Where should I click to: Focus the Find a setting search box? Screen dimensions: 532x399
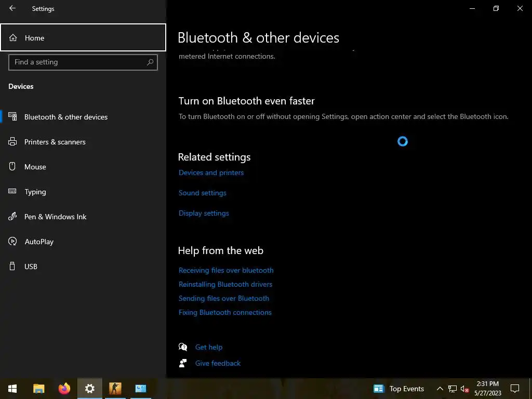click(83, 62)
